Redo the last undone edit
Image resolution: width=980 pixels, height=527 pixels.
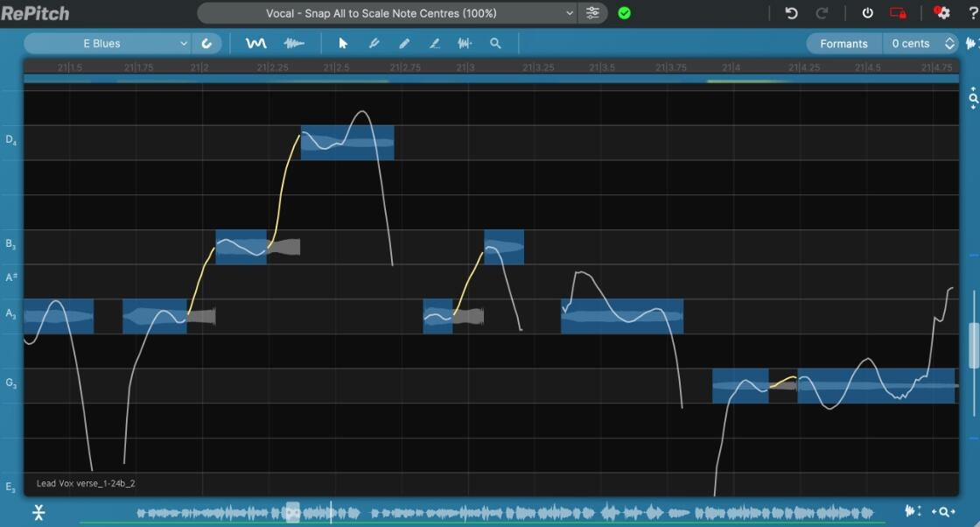click(x=822, y=13)
